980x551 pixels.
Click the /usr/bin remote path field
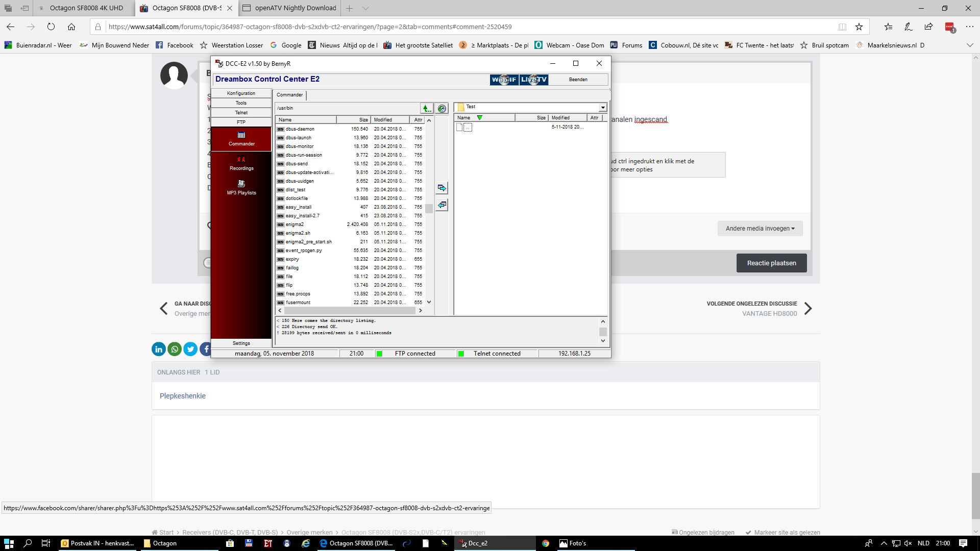347,108
